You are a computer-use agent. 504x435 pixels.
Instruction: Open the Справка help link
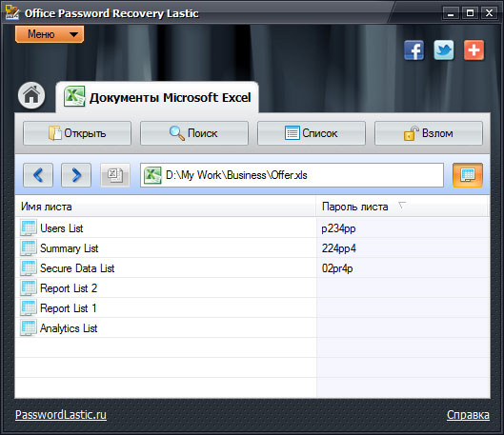(x=468, y=414)
